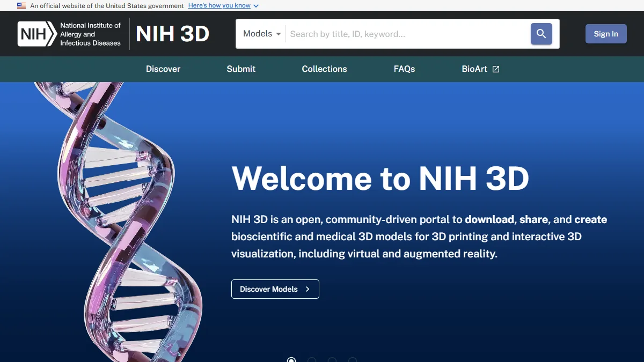Screen dimensions: 644x362
Task: Open the Discover menu
Action: coord(163,69)
